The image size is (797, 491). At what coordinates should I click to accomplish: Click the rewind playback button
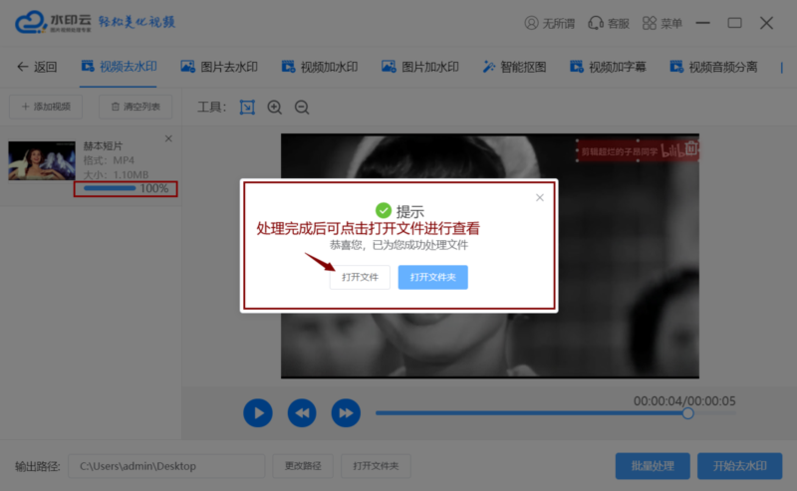(301, 412)
